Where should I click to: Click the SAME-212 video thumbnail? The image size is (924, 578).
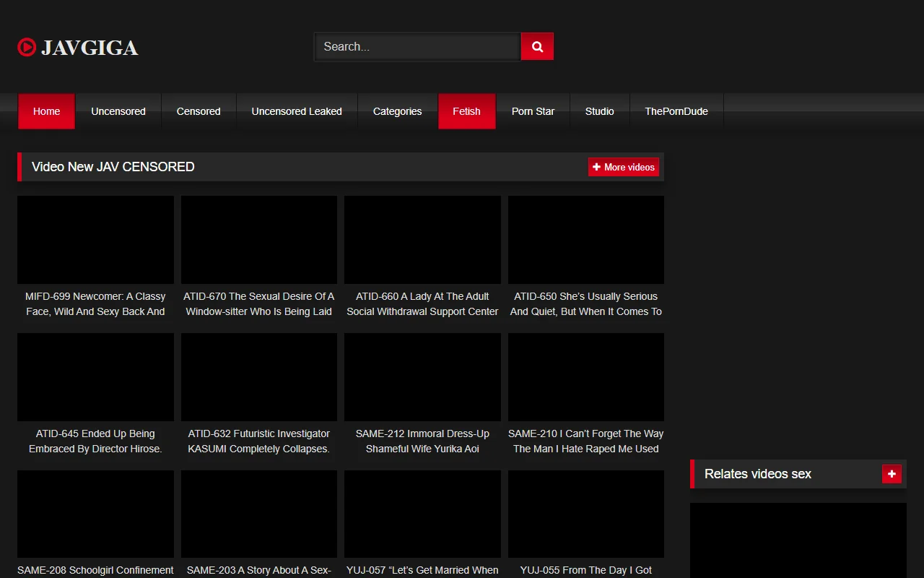pos(422,376)
